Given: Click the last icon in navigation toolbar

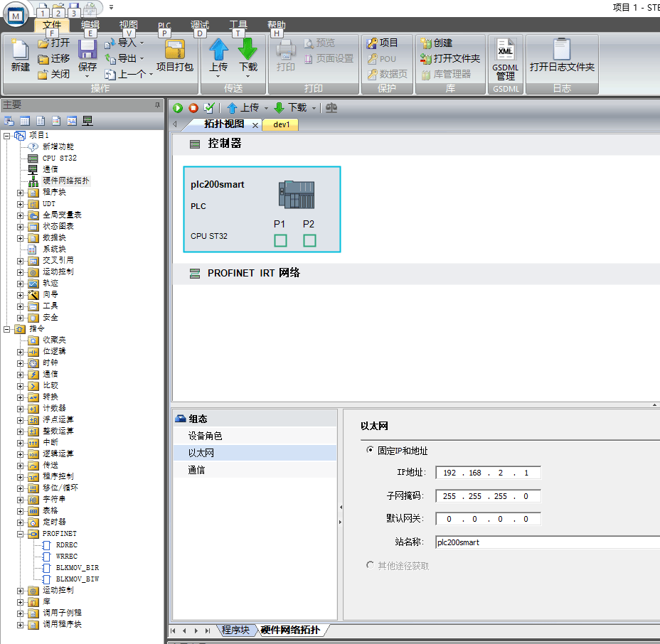Looking at the screenshot, I should click(87, 121).
